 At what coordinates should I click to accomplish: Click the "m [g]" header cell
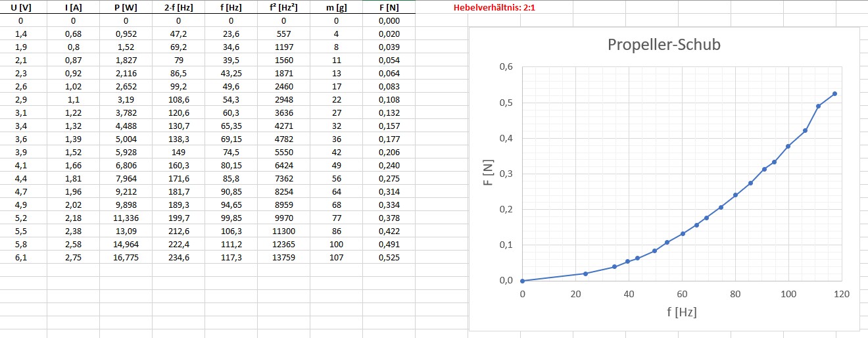click(x=336, y=8)
